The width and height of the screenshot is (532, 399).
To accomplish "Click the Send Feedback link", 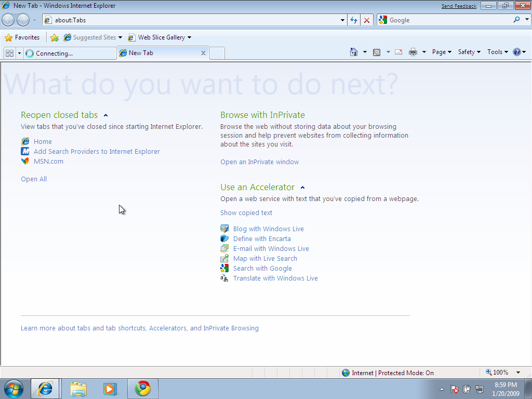I will [x=459, y=6].
